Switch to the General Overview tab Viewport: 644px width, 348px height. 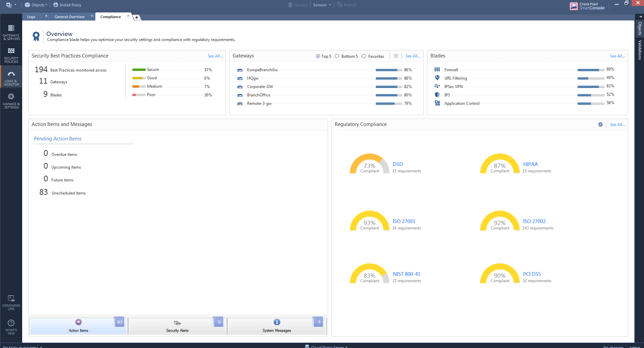point(70,17)
